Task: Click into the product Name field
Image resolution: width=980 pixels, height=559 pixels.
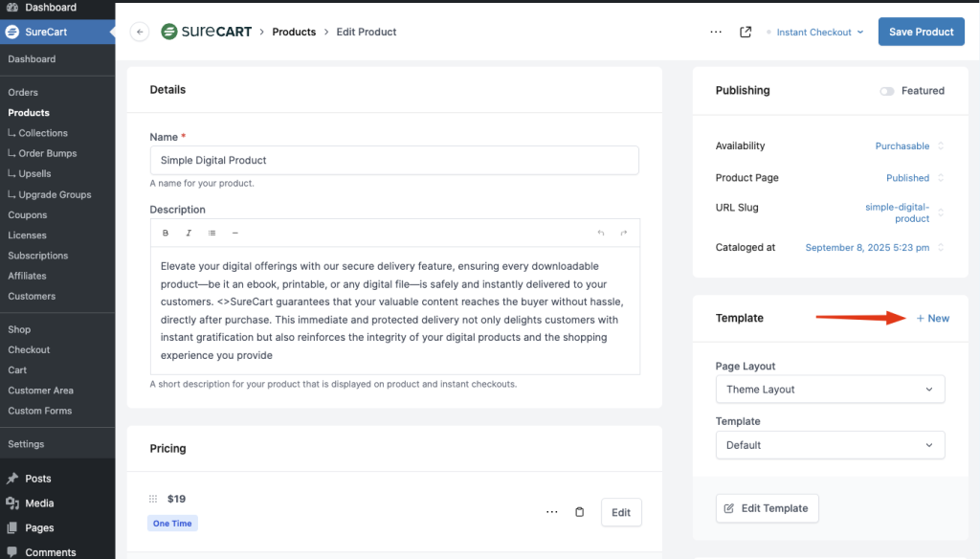Action: [x=394, y=160]
